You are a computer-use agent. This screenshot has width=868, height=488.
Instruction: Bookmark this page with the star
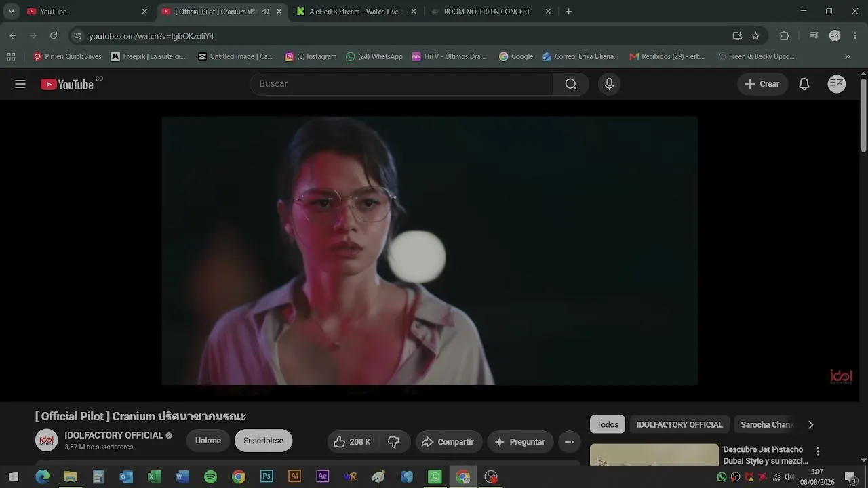[x=755, y=36]
